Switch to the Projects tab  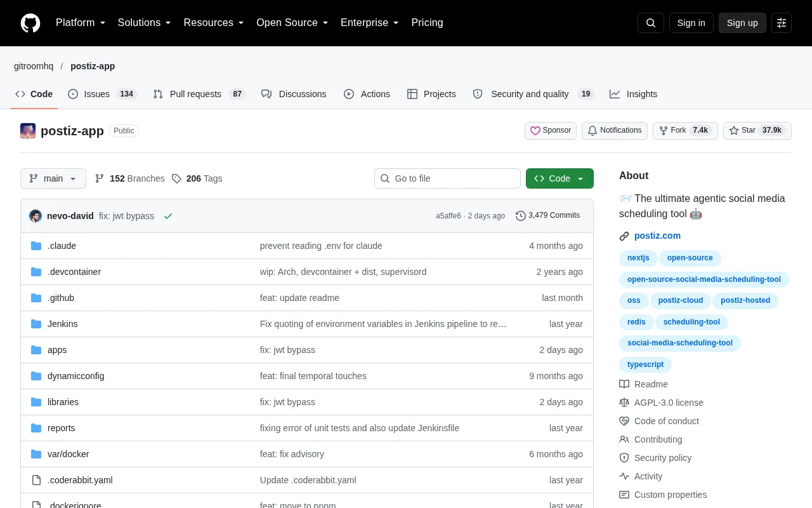point(431,94)
